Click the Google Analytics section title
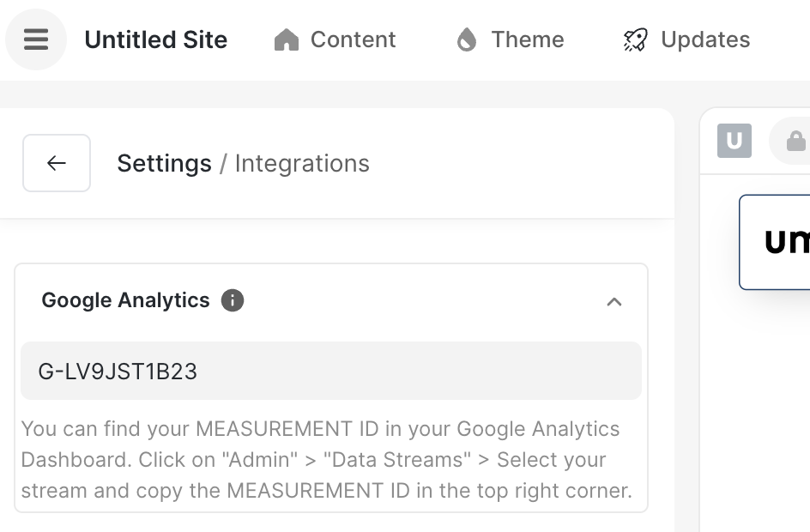 [126, 300]
